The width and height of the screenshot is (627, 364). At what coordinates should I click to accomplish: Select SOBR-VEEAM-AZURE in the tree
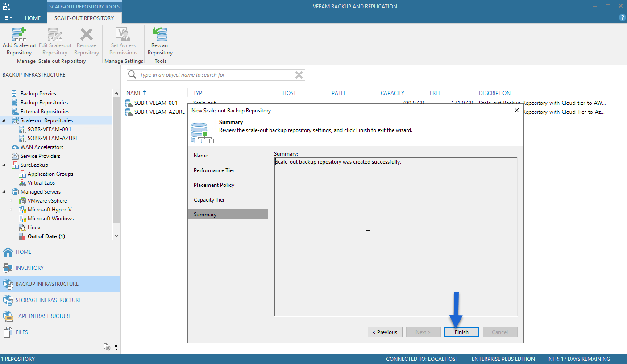tap(53, 138)
